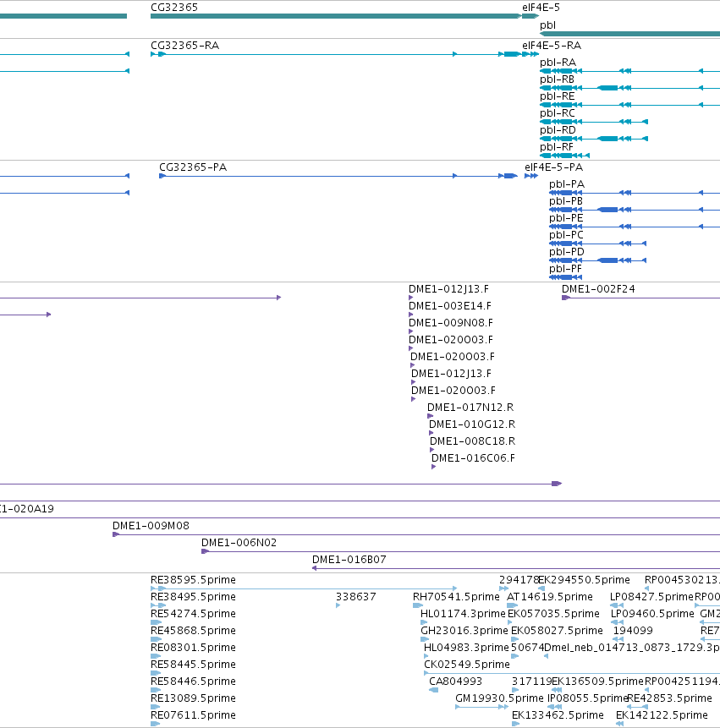Select clone end DME1-016C06.F
The height and width of the screenshot is (728, 720).
pyautogui.click(x=473, y=458)
